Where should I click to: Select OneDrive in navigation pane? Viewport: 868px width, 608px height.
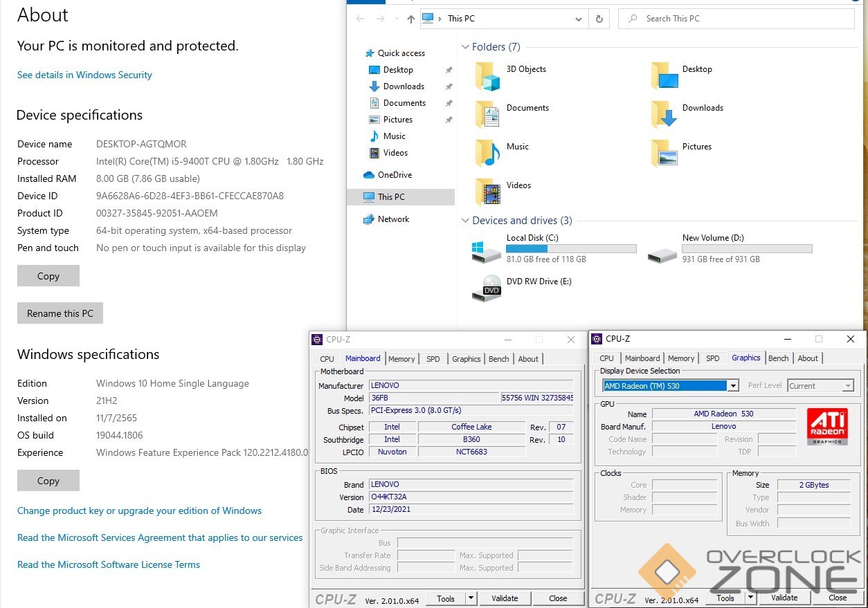395,175
